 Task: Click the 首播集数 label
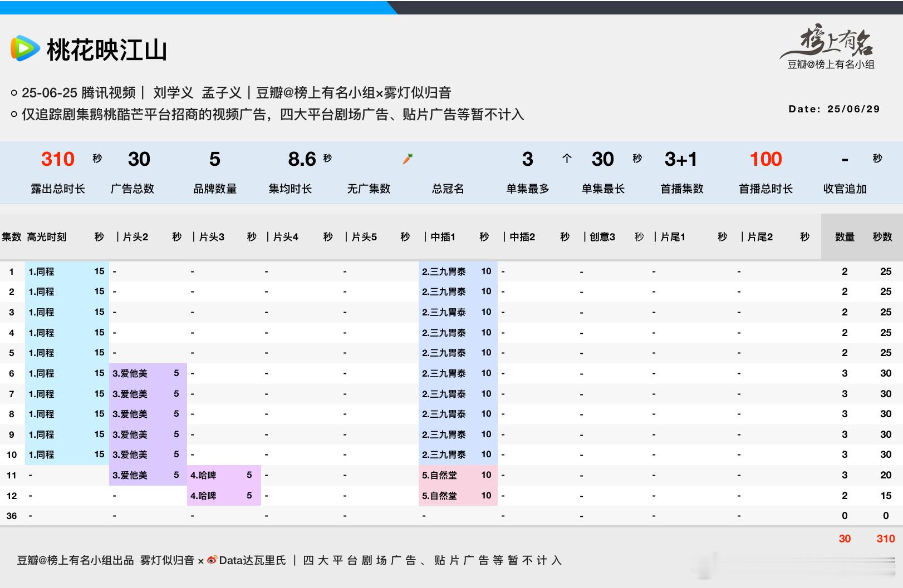point(682,189)
